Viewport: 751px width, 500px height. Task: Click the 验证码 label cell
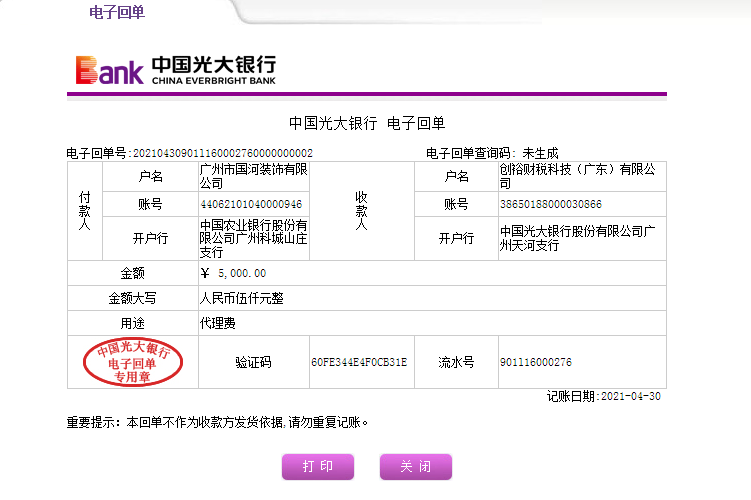point(253,362)
